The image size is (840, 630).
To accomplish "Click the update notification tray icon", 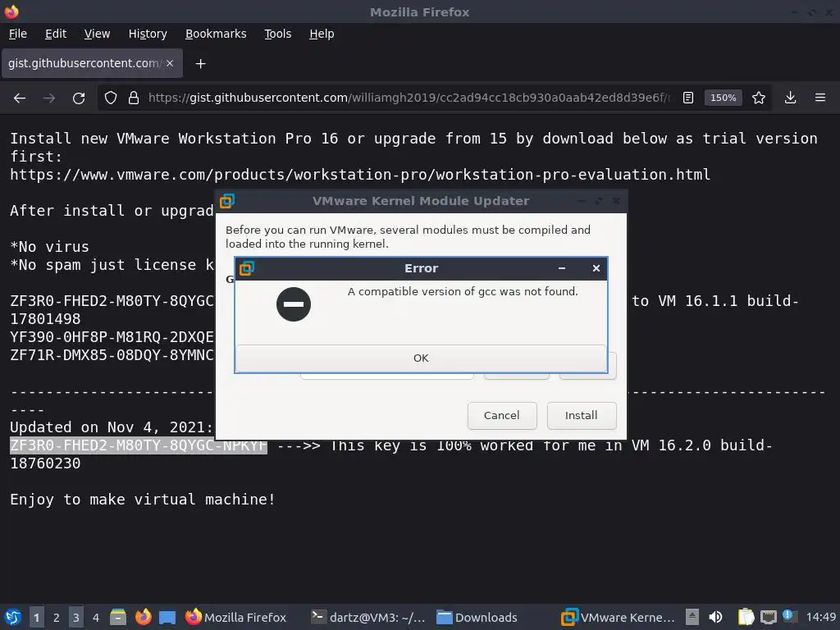I will point(788,616).
